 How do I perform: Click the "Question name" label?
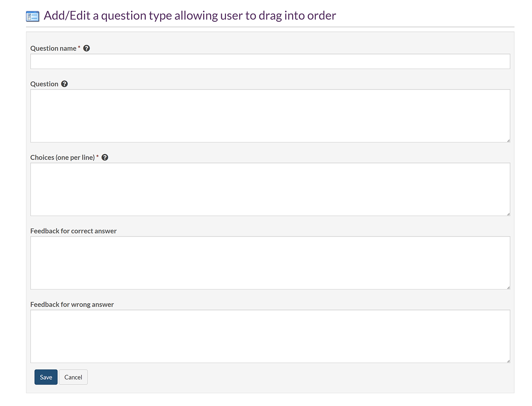pos(53,48)
